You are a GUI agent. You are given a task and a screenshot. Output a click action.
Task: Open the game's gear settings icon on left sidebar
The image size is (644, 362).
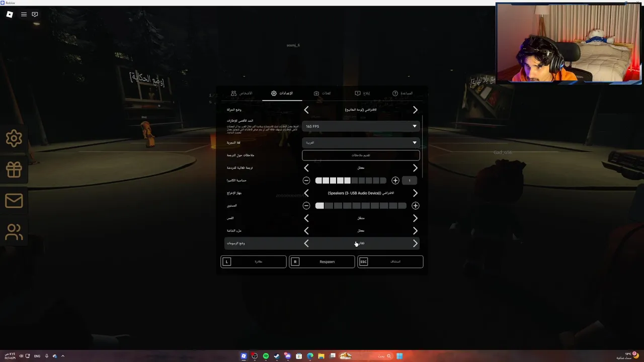14,138
